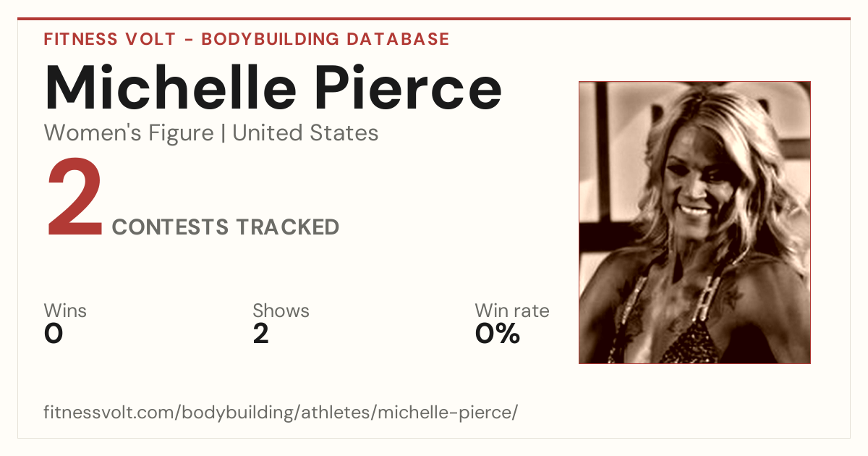Click the Wins label

click(65, 311)
